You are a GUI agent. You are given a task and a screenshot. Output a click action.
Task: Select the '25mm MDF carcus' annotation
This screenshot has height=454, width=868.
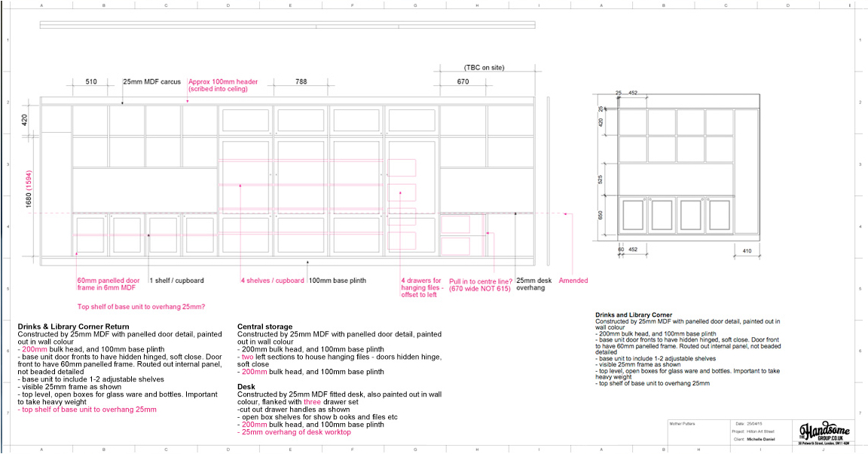(x=151, y=81)
